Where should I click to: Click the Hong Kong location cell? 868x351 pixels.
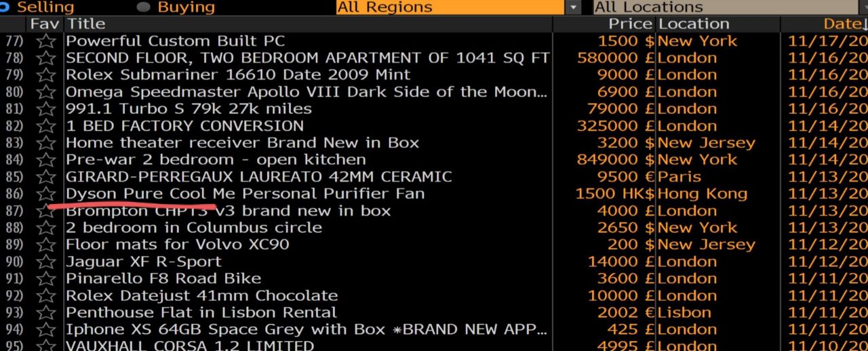tap(702, 194)
